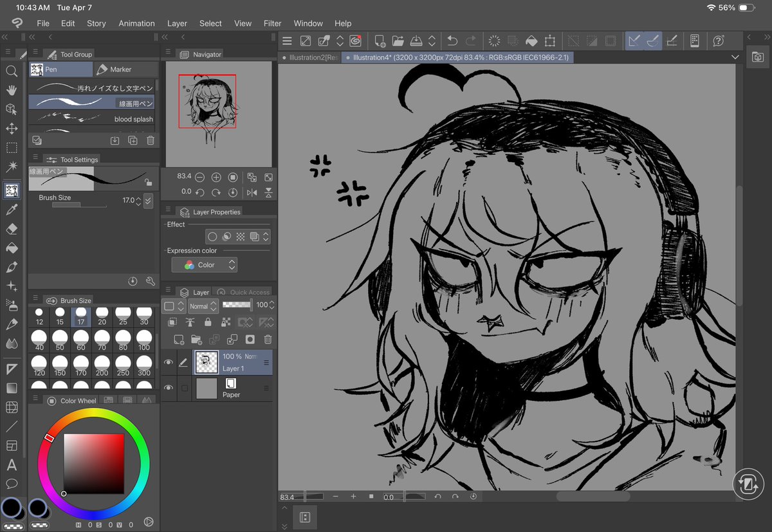Create a new layer folder
This screenshot has height=532, width=772.
coord(197,339)
